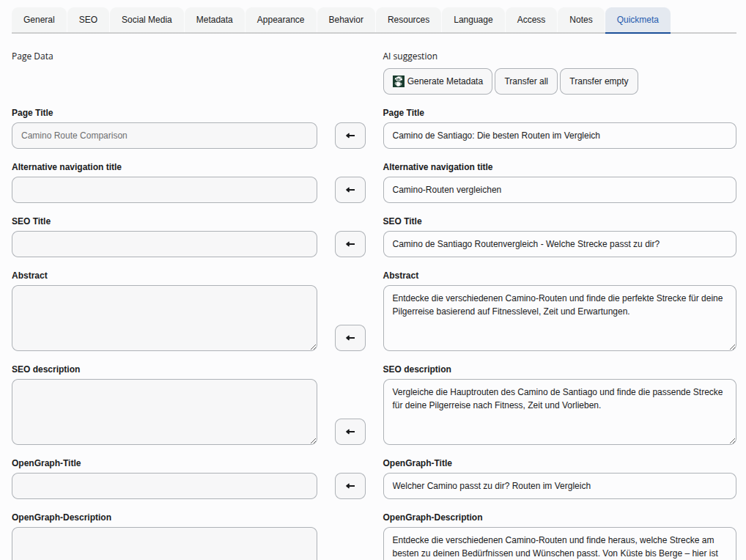
Task: Open the General tab
Action: tap(39, 20)
